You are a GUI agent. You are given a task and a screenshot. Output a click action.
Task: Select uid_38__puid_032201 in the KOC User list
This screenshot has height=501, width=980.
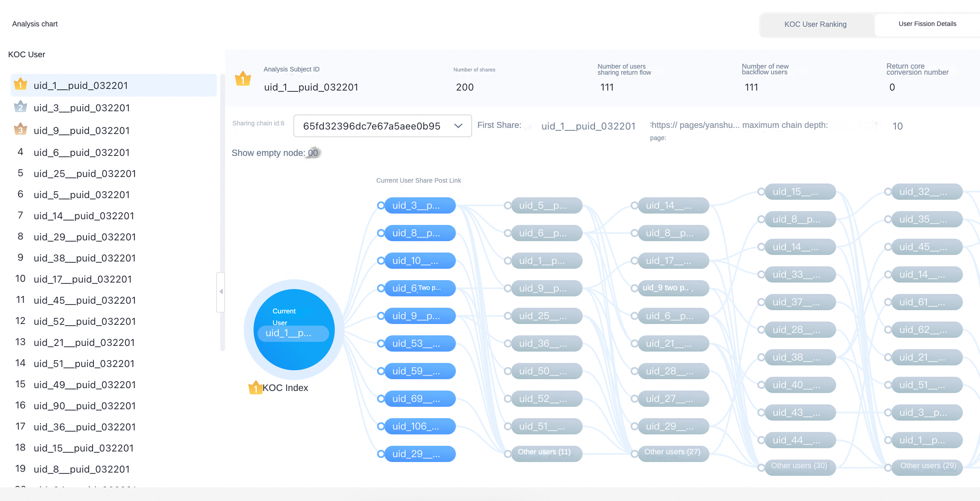pos(114,258)
